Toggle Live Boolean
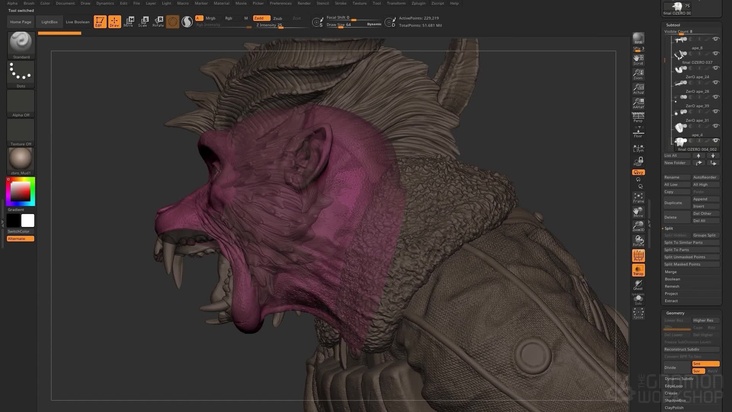 click(77, 21)
